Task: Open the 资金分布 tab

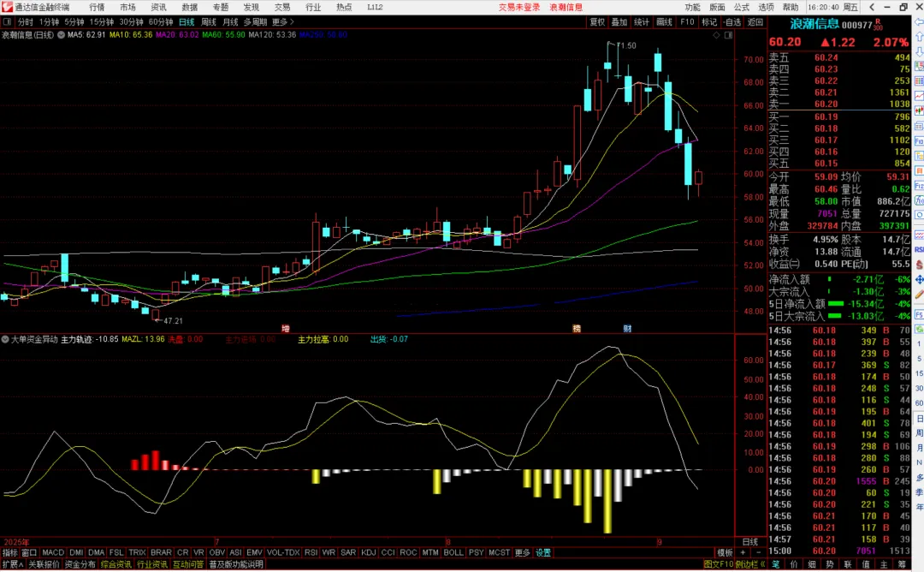Action: (80, 564)
